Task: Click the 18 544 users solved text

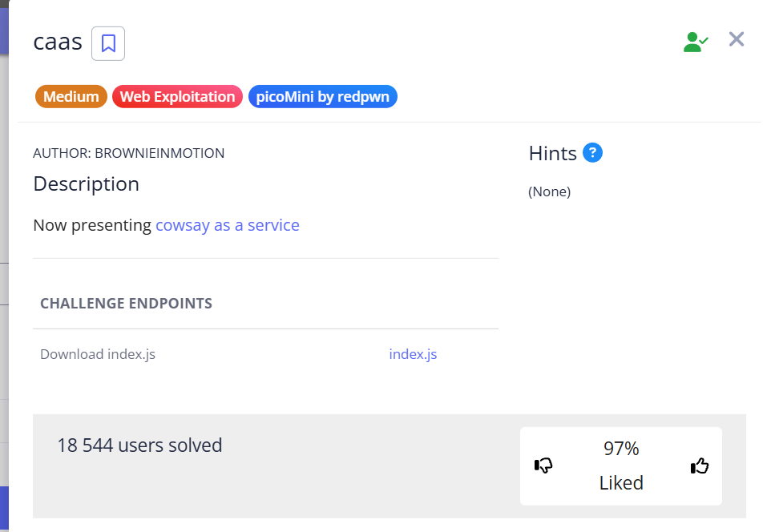Action: pyautogui.click(x=139, y=445)
